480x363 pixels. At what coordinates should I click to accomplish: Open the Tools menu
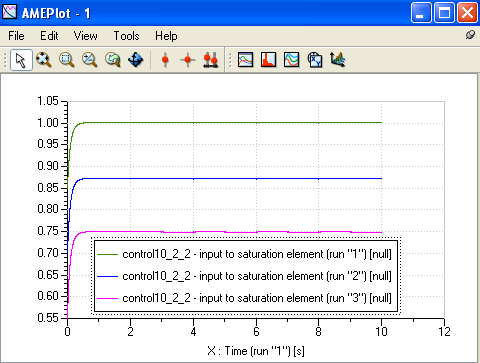[126, 36]
